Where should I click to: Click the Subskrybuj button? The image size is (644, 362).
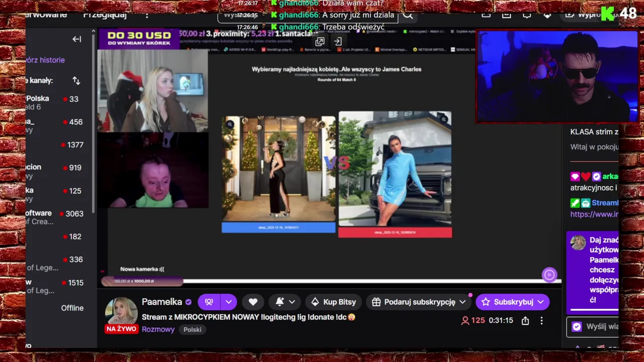tap(513, 302)
